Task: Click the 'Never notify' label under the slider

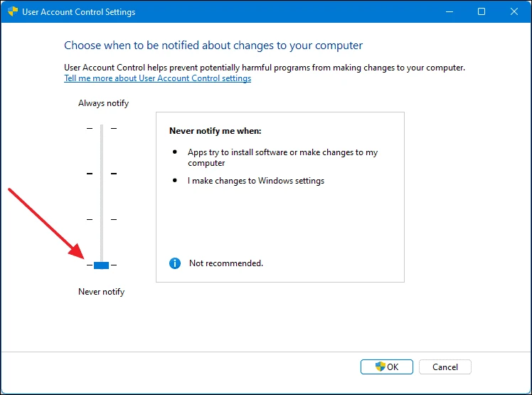Action: point(102,292)
